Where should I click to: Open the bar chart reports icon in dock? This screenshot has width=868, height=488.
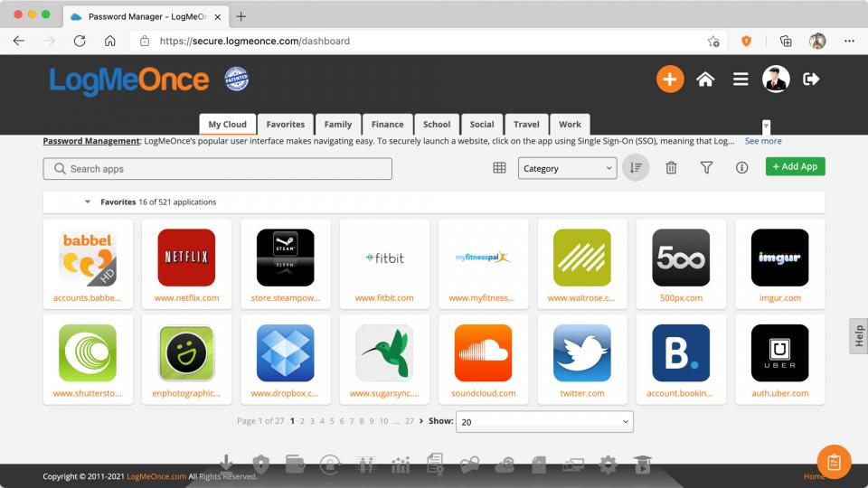pyautogui.click(x=401, y=465)
